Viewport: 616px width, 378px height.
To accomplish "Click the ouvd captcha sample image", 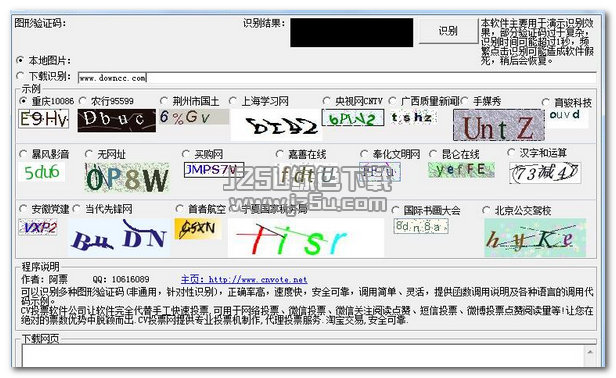I will [567, 118].
